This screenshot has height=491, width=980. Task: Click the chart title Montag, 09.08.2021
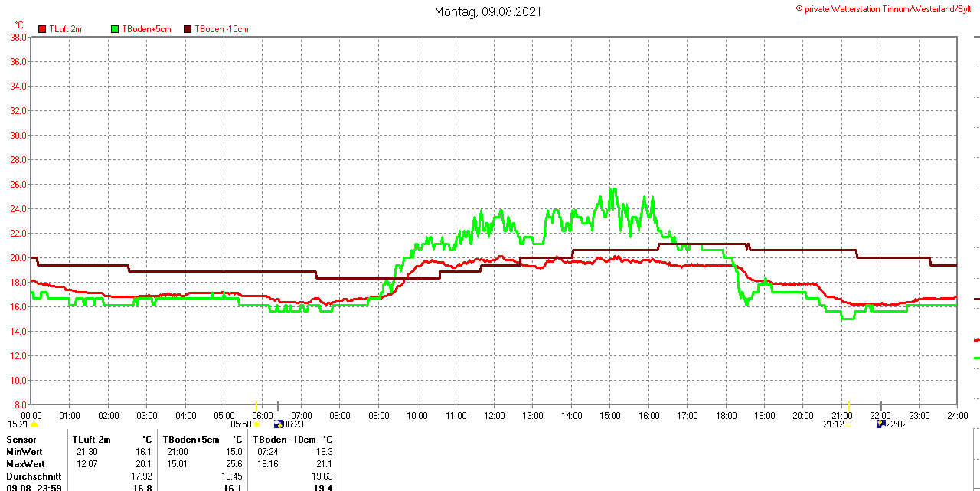tap(488, 11)
